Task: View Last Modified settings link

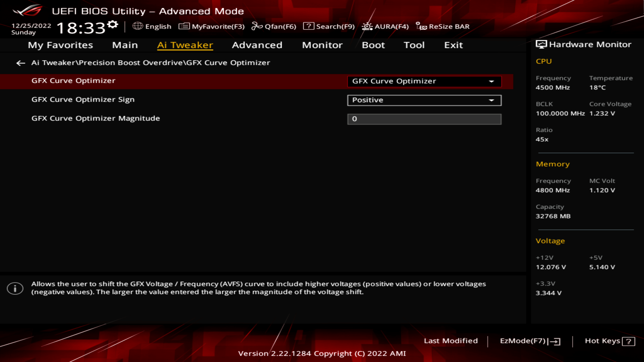Action: [450, 340]
